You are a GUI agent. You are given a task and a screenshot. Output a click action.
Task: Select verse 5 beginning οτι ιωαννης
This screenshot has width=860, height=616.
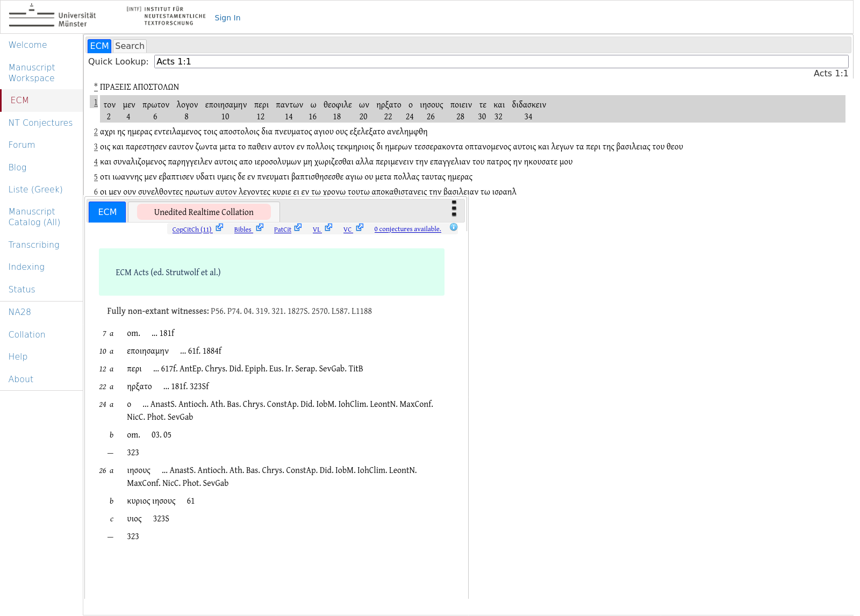pyautogui.click(x=286, y=177)
